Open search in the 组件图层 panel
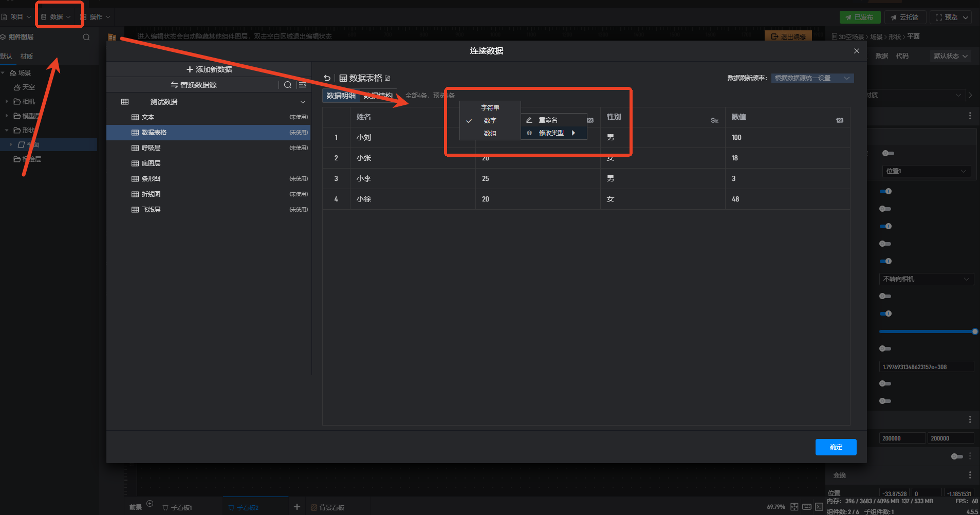Viewport: 980px width, 515px height. (x=86, y=37)
